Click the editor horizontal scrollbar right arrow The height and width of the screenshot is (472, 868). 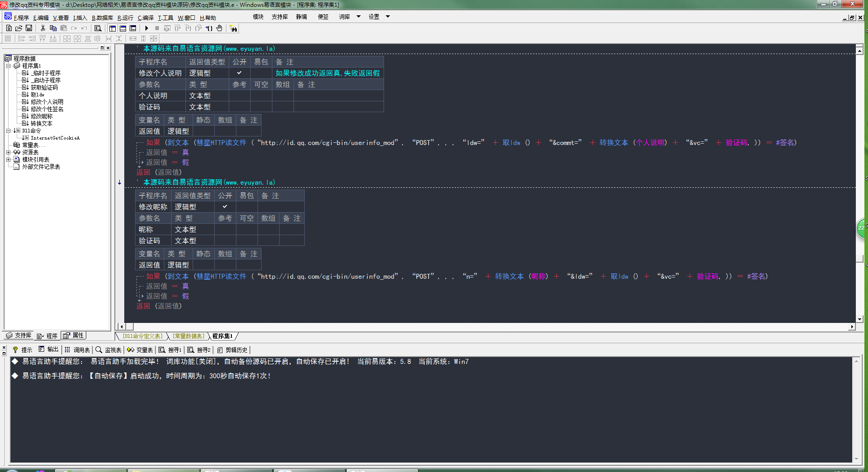(x=852, y=327)
